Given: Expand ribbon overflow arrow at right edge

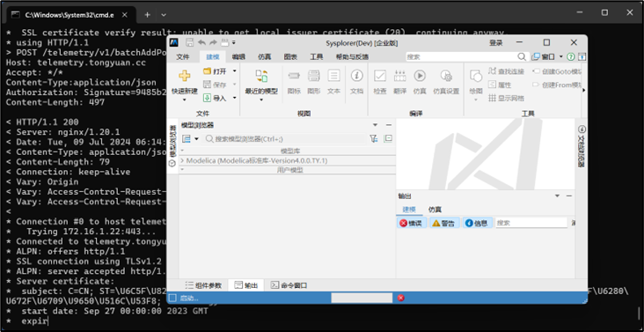Looking at the screenshot, I should tap(584, 90).
